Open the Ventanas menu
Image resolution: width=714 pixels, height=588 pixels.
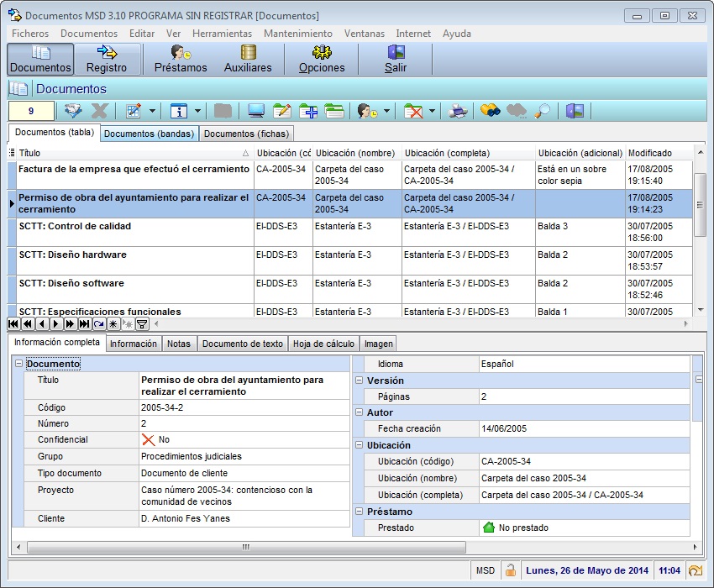pos(365,34)
